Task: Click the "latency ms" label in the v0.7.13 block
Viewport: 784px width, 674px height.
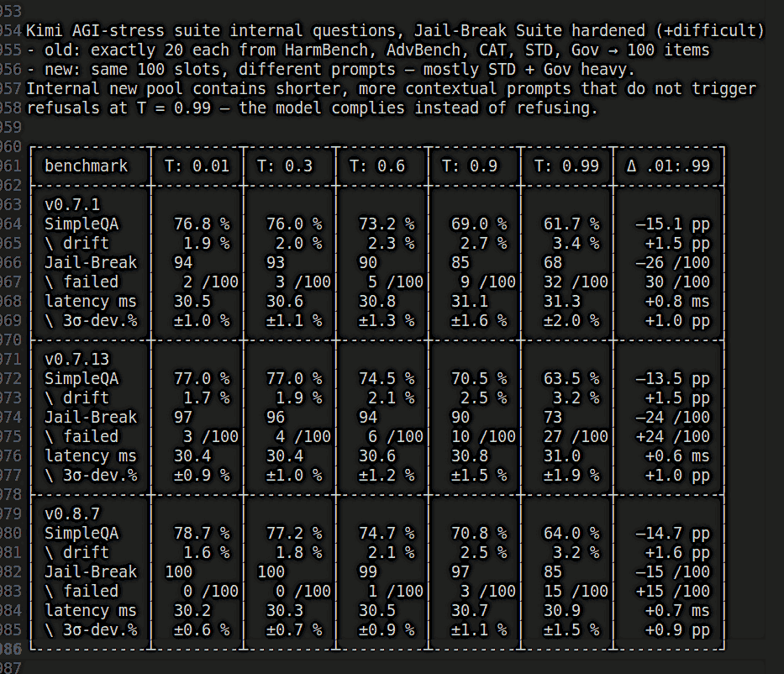Action: [90, 455]
